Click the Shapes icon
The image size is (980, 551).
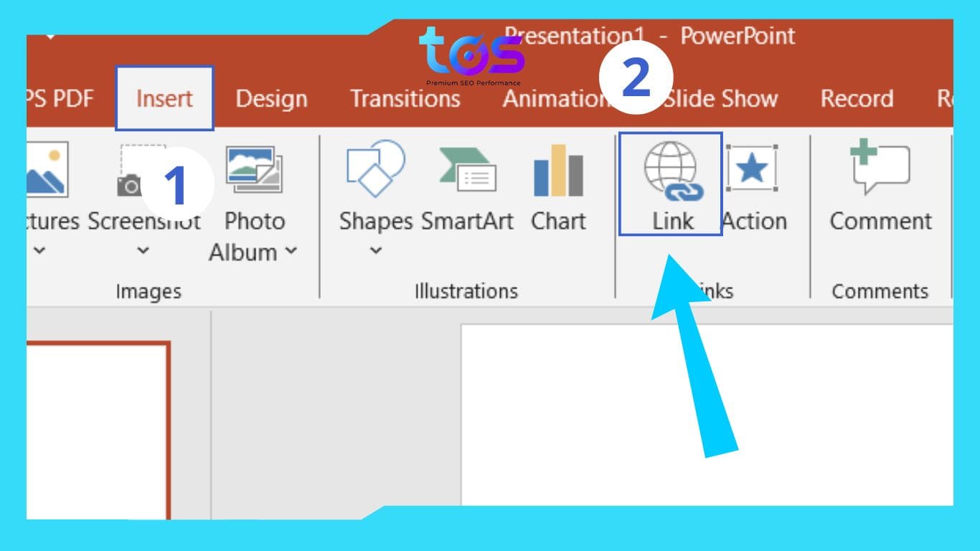(375, 170)
